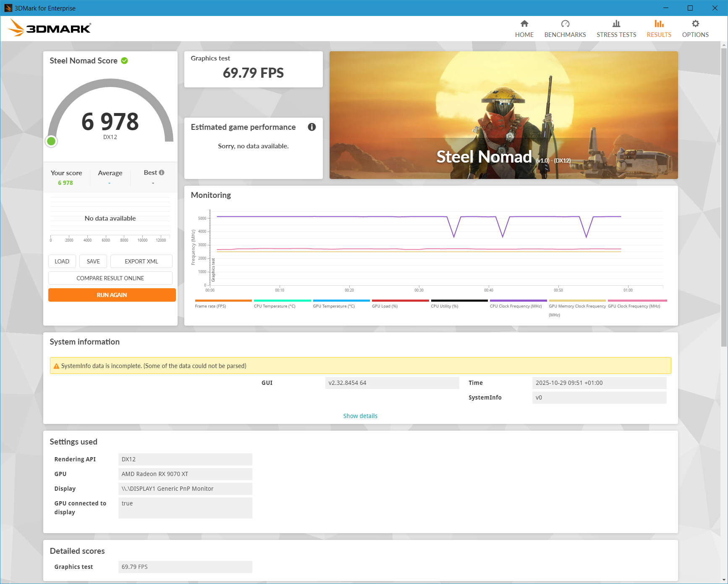Toggle Frame rate (FPS) legend series
This screenshot has width=728, height=584.
coord(210,306)
